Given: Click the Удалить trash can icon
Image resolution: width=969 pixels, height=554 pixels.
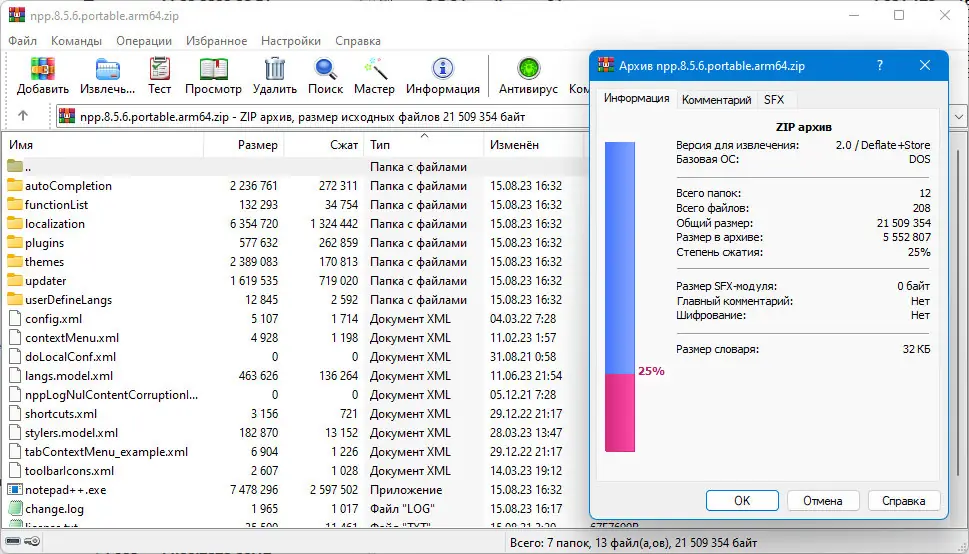Looking at the screenshot, I should pos(274,69).
